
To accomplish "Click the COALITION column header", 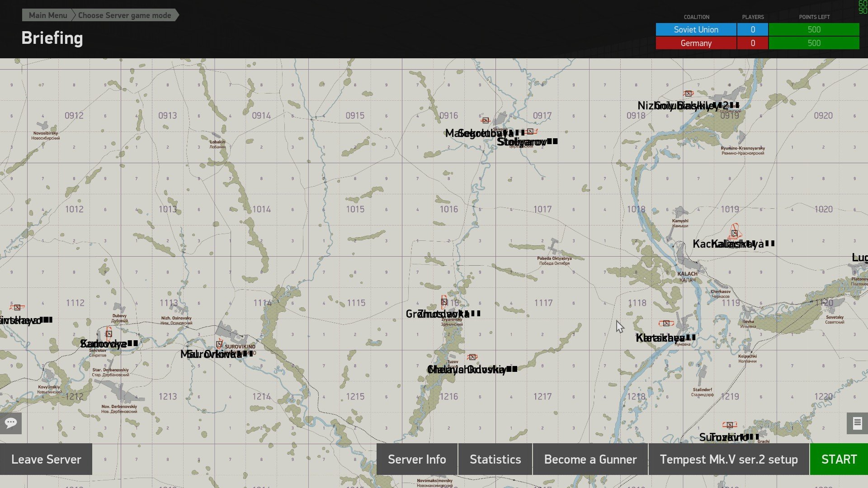I will [696, 17].
